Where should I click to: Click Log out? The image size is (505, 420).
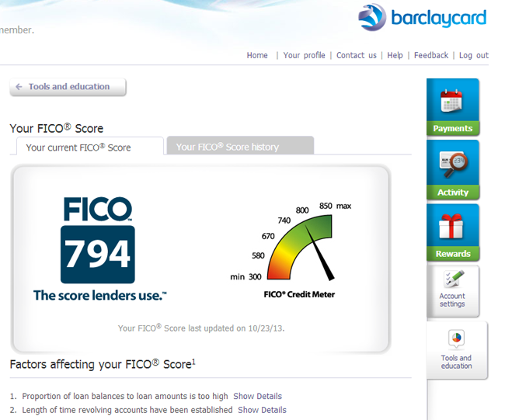(x=474, y=55)
